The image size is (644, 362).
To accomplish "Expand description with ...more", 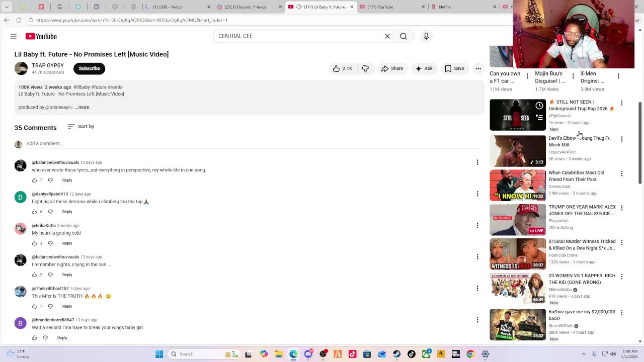I will tap(83, 107).
